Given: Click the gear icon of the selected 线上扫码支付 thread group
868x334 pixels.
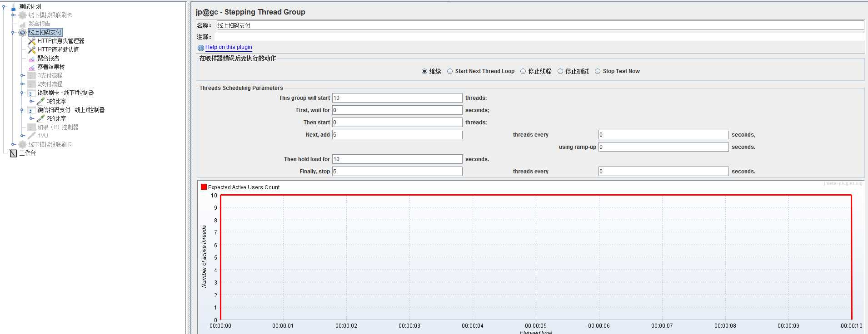Looking at the screenshot, I should [x=22, y=32].
